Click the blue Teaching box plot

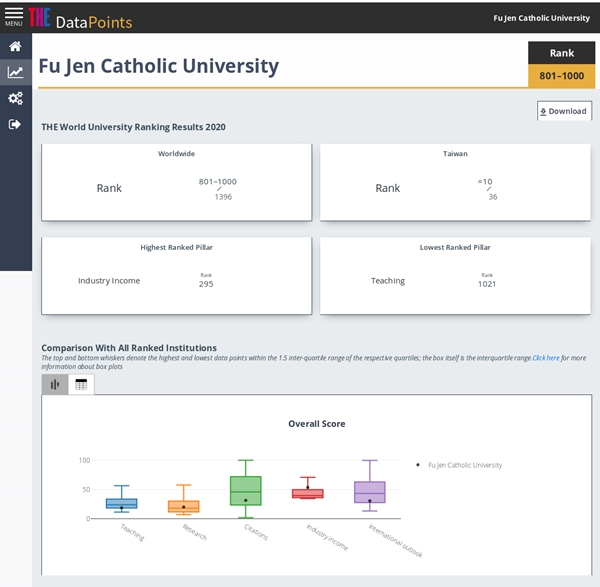point(122,503)
